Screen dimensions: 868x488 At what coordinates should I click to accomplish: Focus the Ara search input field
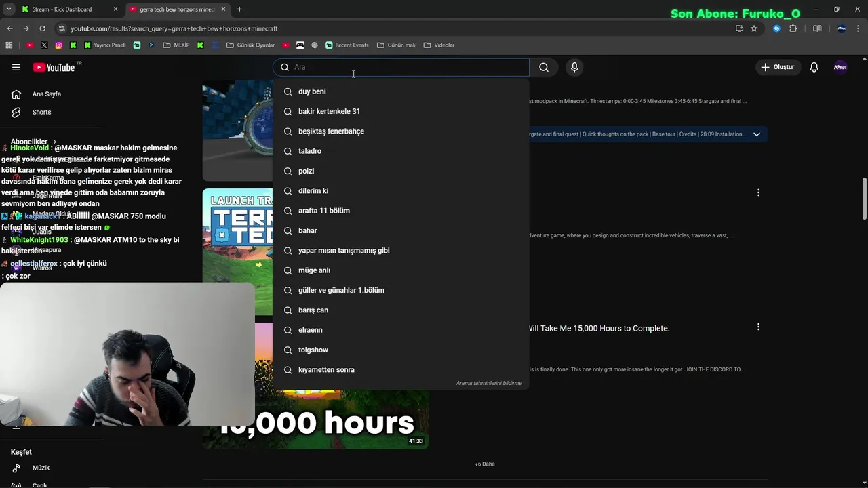click(401, 67)
